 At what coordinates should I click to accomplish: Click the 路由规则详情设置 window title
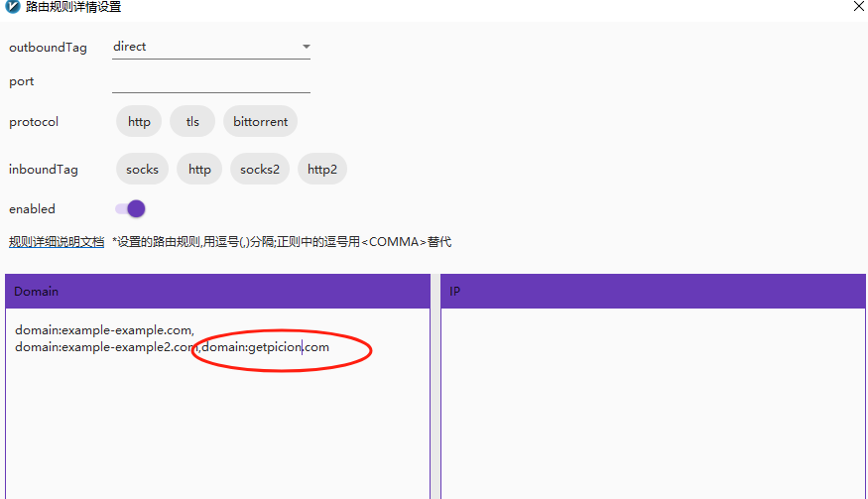point(73,7)
